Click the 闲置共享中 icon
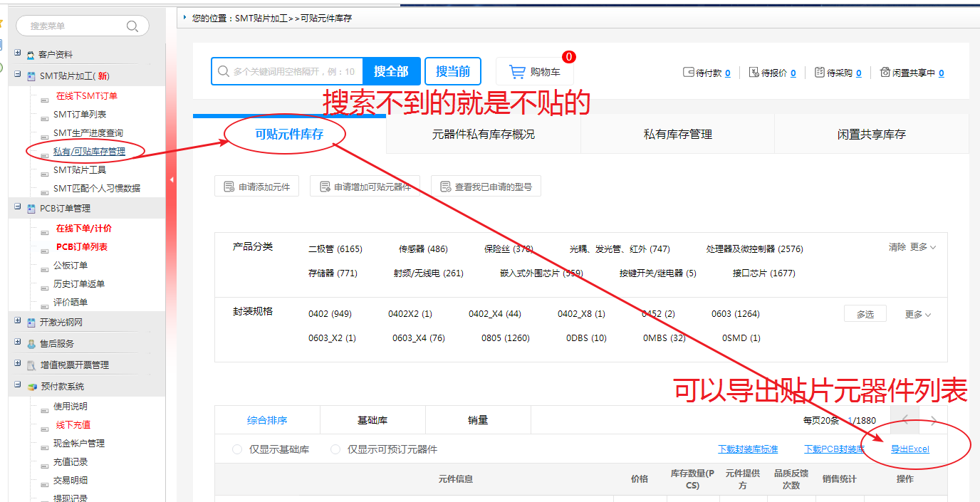980x502 pixels. click(x=885, y=73)
